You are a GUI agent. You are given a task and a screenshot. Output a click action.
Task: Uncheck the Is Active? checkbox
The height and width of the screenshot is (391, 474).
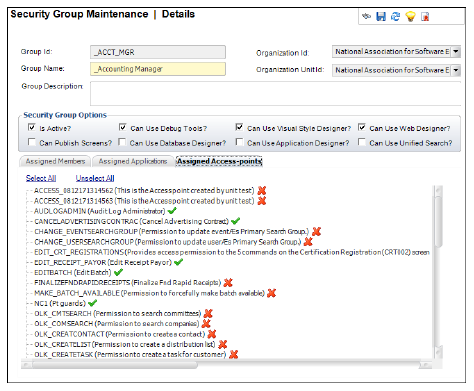32,127
